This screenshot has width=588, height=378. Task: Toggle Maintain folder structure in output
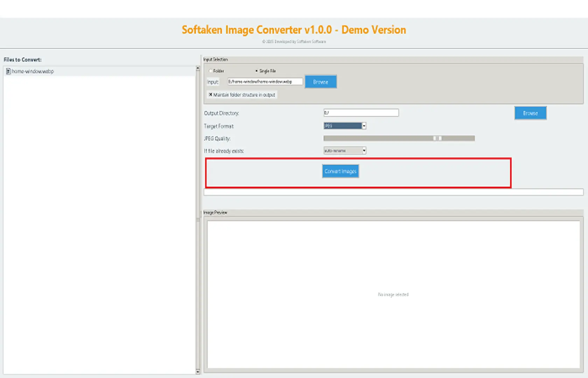point(211,95)
